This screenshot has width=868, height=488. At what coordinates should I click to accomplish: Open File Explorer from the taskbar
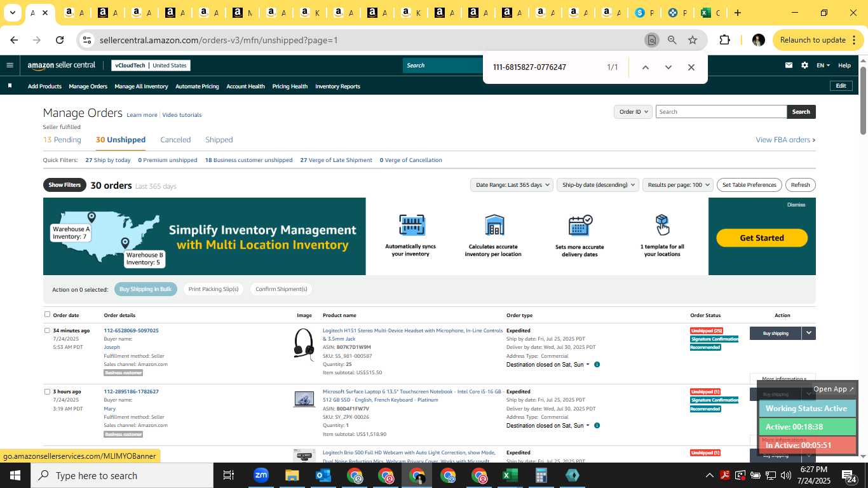292,475
